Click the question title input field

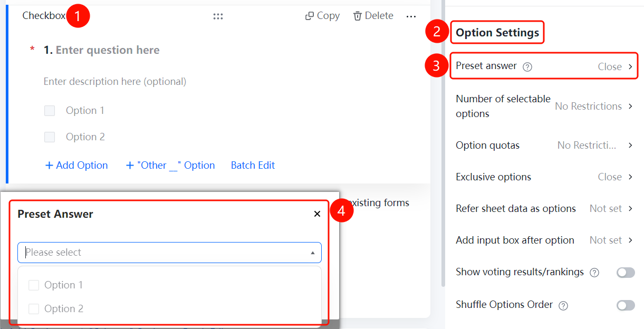point(108,50)
